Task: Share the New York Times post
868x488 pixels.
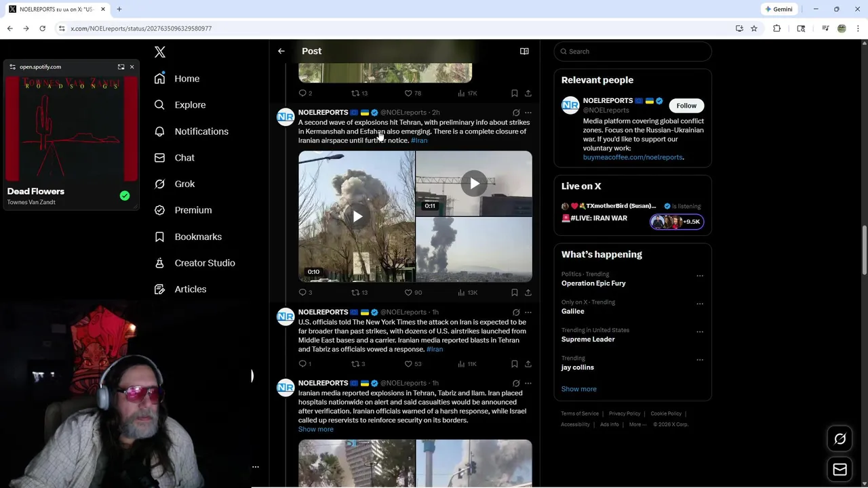Action: pos(528,364)
